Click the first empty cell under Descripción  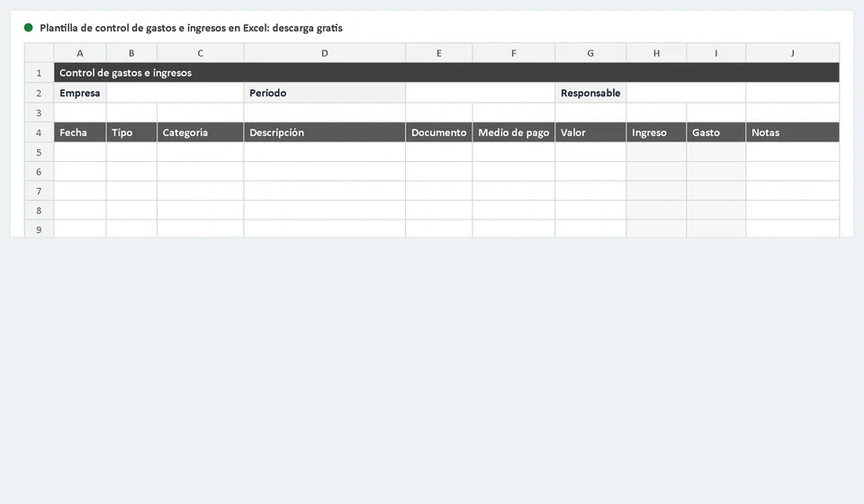pos(325,152)
